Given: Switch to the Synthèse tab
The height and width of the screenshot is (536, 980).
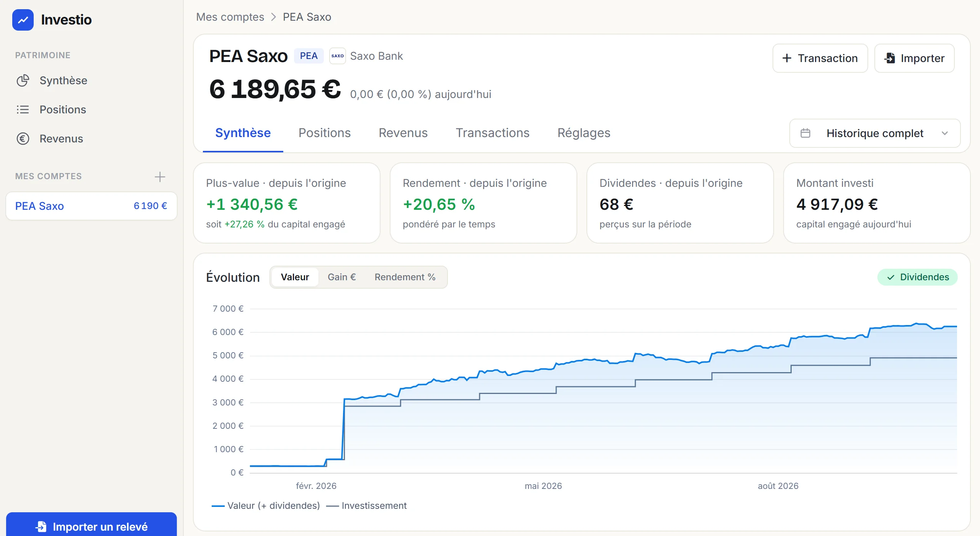Looking at the screenshot, I should click(243, 133).
